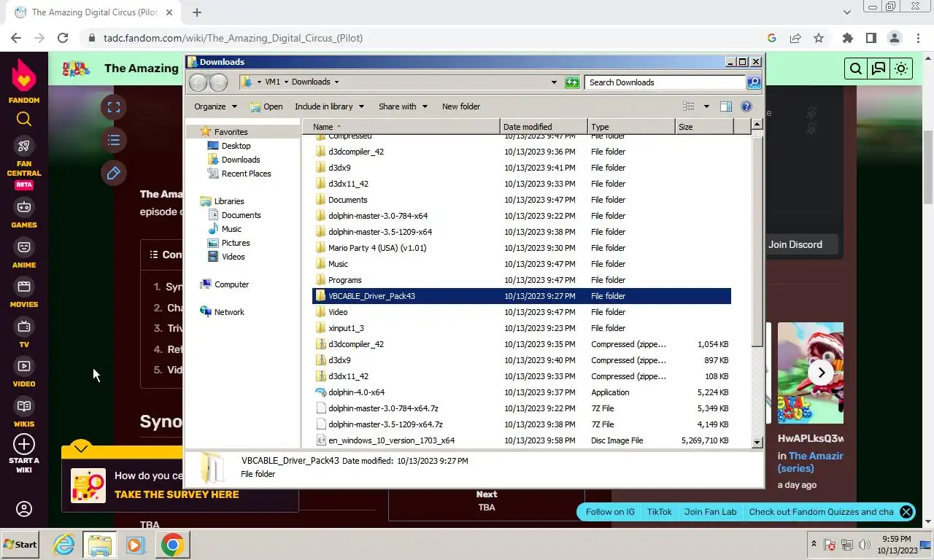Image resolution: width=934 pixels, height=560 pixels.
Task: Click the wiki header search icon
Action: point(856,69)
